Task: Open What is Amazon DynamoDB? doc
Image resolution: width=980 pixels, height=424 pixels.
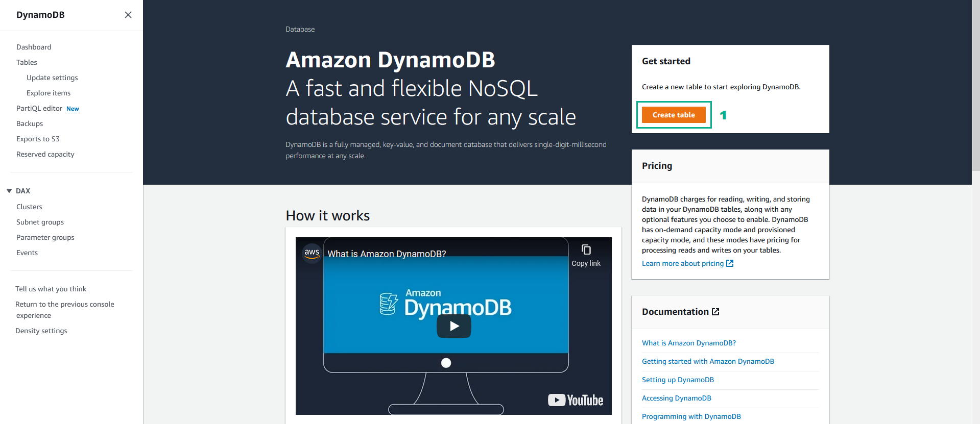Action: [689, 343]
